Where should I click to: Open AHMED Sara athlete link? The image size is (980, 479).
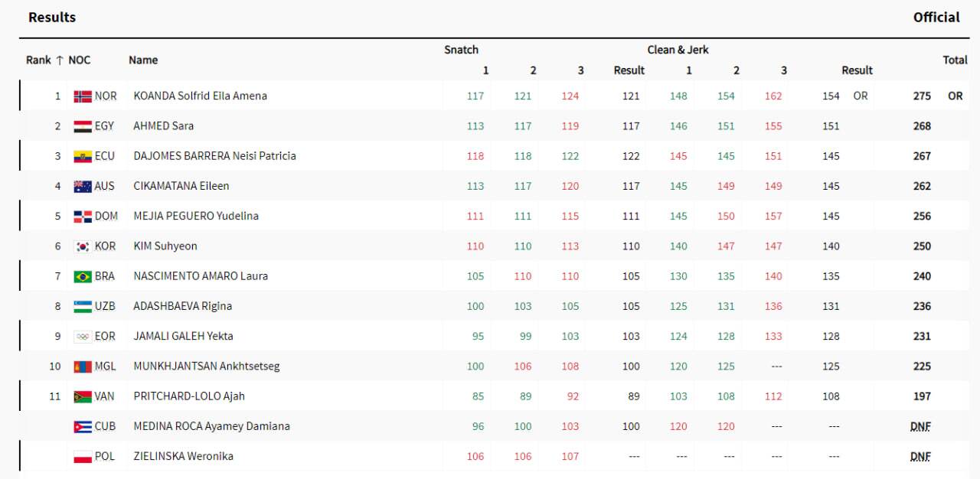(163, 126)
